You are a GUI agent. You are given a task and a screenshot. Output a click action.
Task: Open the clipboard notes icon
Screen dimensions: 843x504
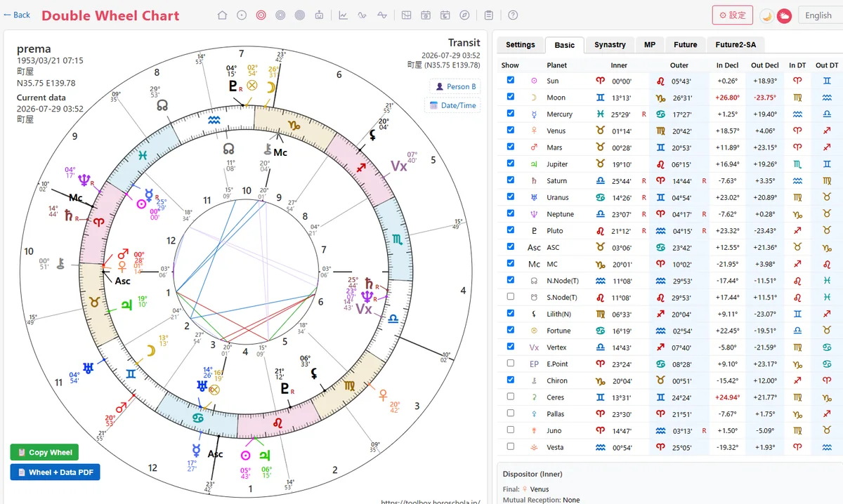tap(488, 15)
